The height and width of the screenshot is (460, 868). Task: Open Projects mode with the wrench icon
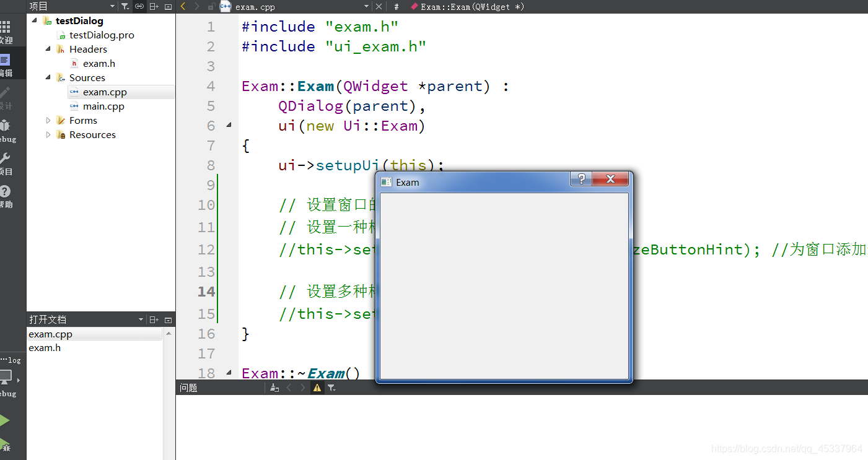[5, 163]
